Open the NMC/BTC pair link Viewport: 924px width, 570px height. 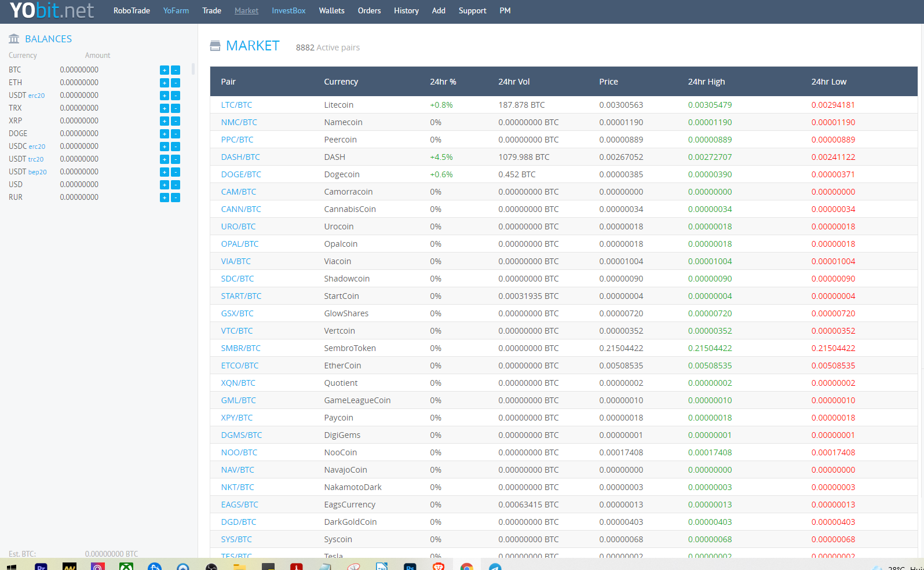[x=239, y=122]
